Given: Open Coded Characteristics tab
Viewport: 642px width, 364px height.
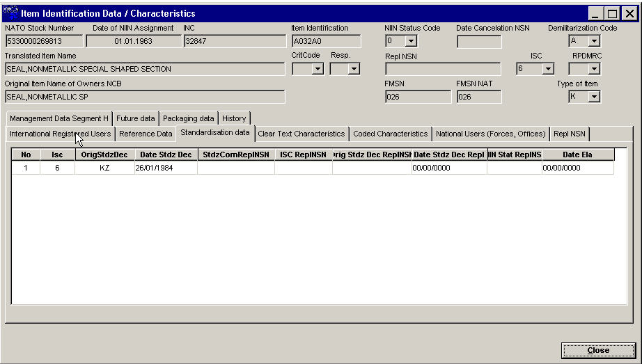Looking at the screenshot, I should (x=390, y=134).
